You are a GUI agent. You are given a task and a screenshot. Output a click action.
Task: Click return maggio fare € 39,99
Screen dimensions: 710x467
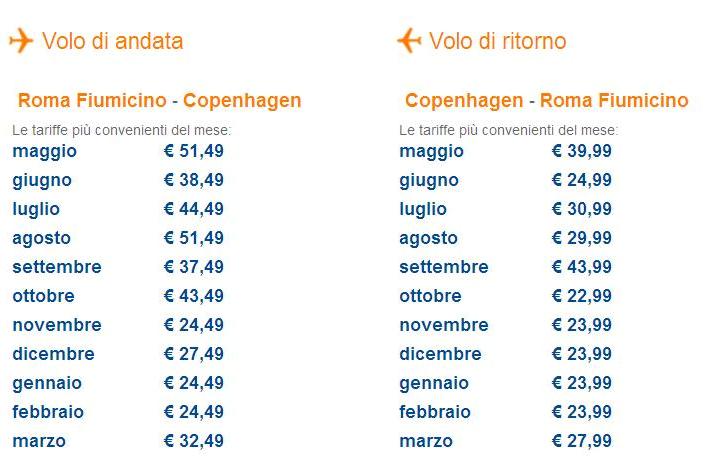(x=582, y=151)
